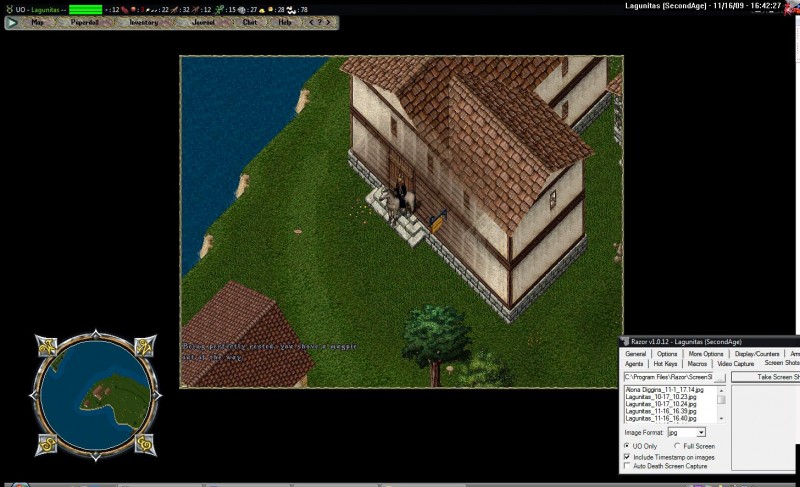Enable Auto Death Screen Capture
This screenshot has height=487, width=800.
point(627,466)
